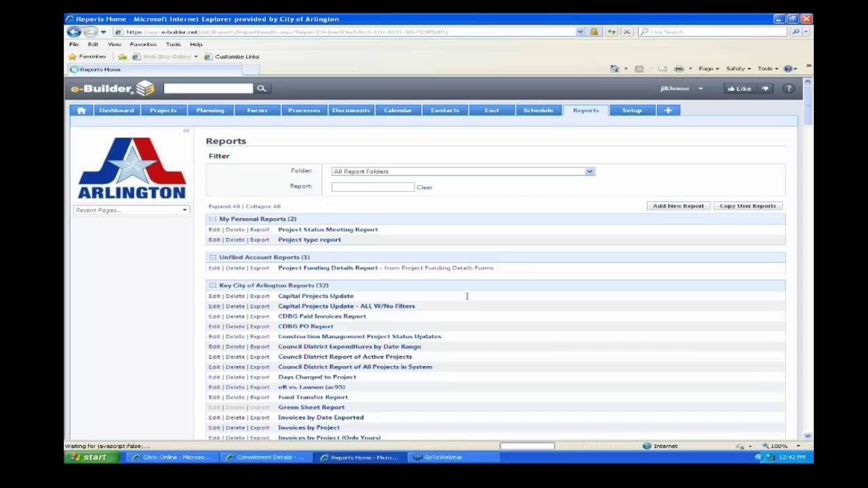868x488 pixels.
Task: Click the Customize Links favorites bar item
Action: (232, 57)
